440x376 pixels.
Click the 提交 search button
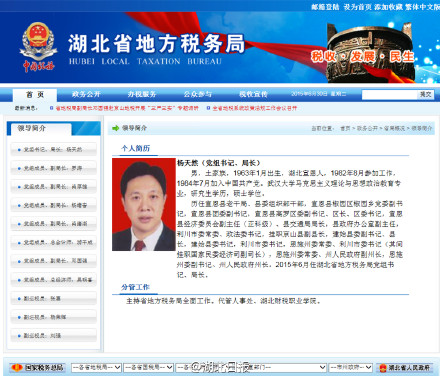point(425,95)
